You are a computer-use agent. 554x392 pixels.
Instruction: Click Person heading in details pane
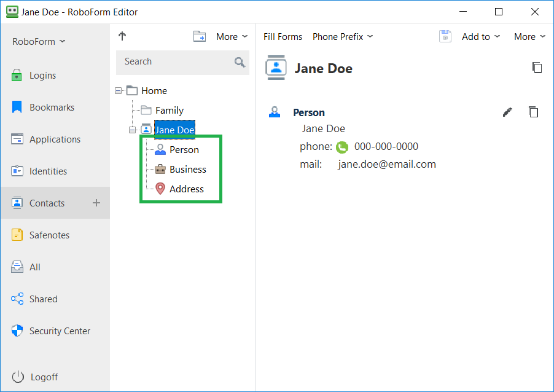coord(309,112)
